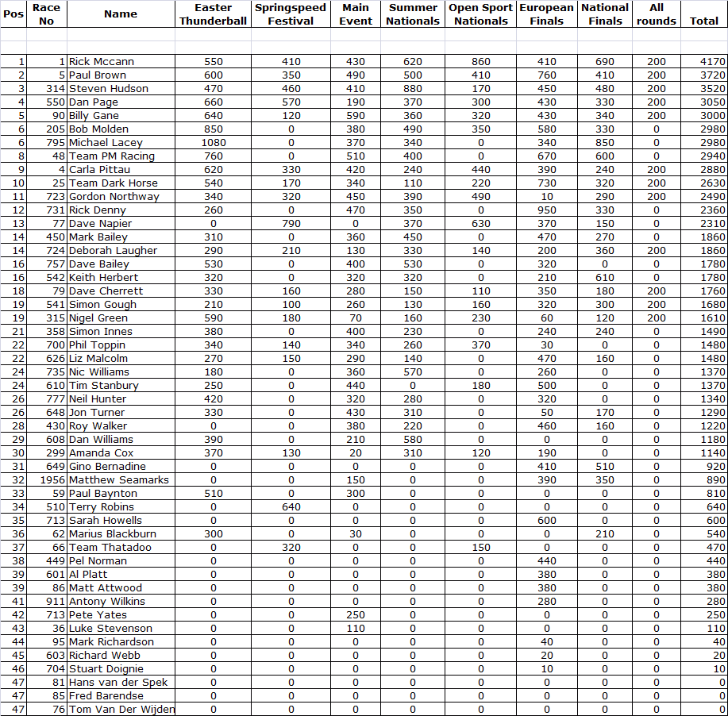
Task: Click Dave Napier's 790 Springspeed Festival score
Action: (291, 223)
